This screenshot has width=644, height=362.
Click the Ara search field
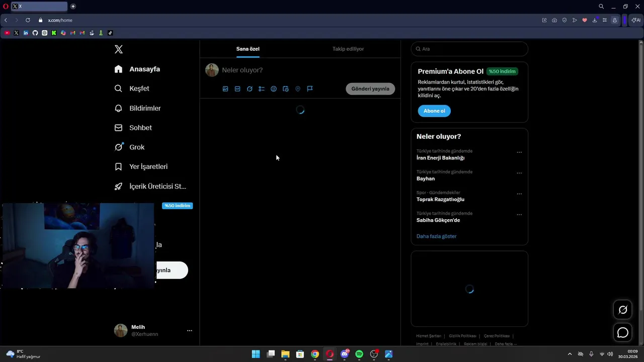click(x=469, y=49)
